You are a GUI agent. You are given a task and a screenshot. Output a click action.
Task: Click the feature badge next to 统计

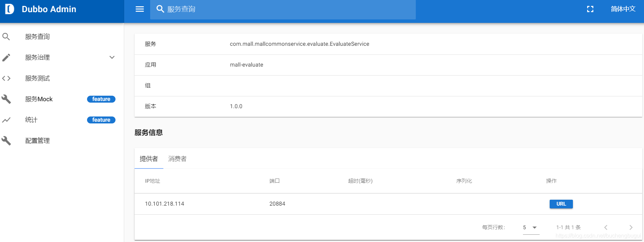click(x=101, y=120)
